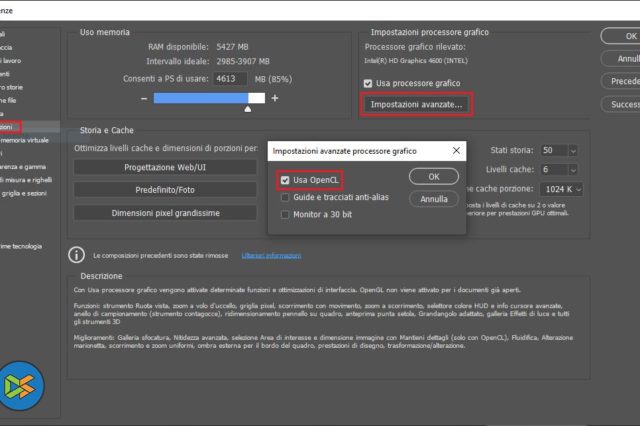This screenshot has width=640, height=426.
Task: Click the blue memory usage bar
Action: [x=201, y=98]
